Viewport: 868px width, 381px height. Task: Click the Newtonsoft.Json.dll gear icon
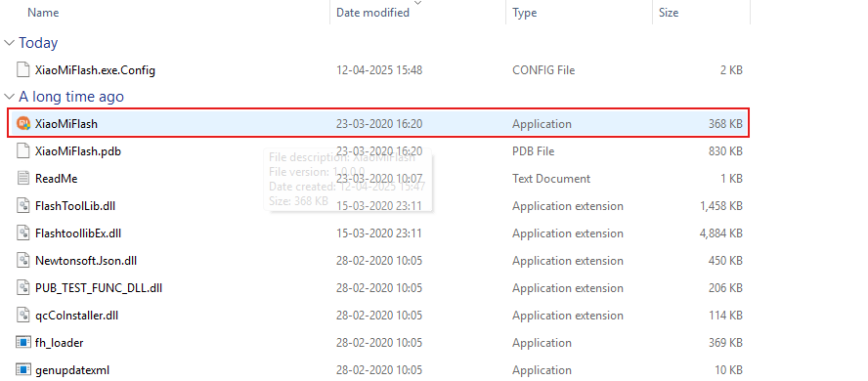click(22, 261)
